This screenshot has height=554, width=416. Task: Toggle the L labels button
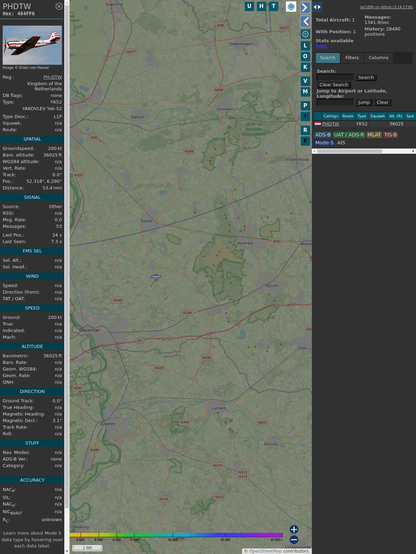point(305,46)
